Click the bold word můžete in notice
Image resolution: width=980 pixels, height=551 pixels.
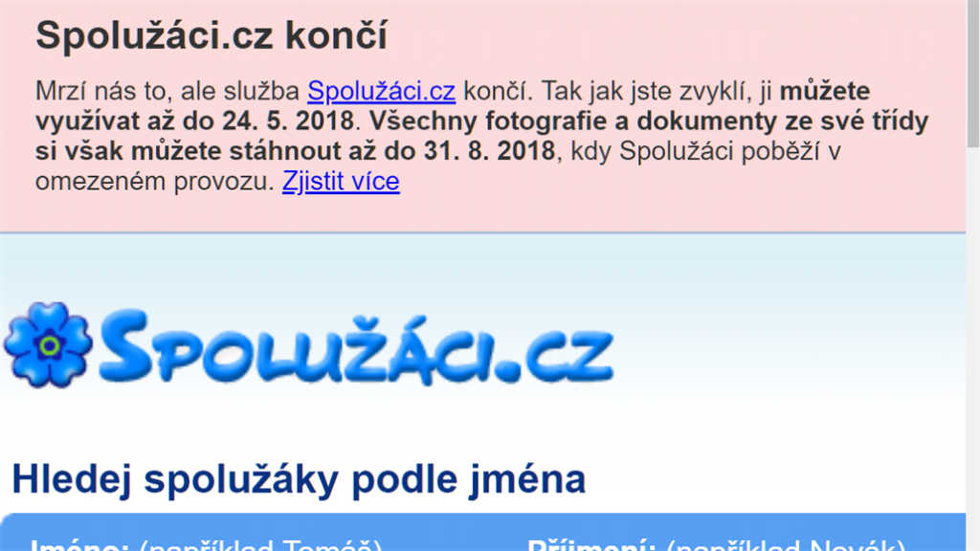[x=825, y=91]
